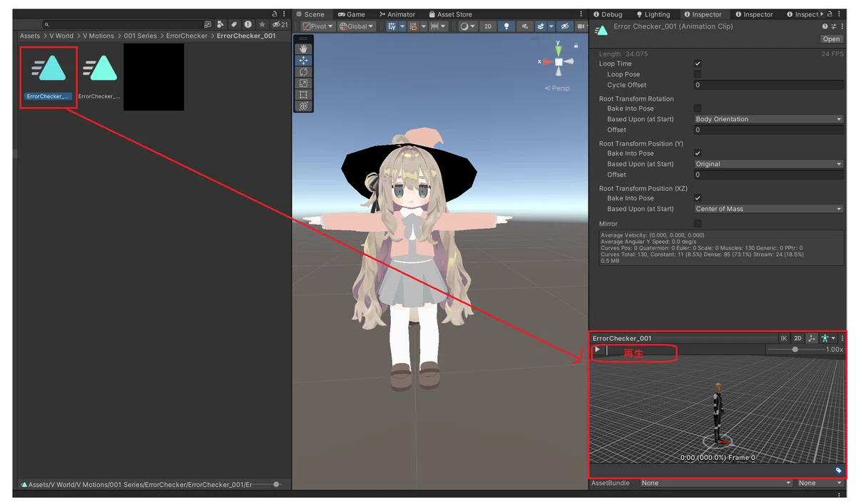Toggle Position (Y) Bake Into Pose checkbox
The width and height of the screenshot is (856, 504).
point(698,153)
